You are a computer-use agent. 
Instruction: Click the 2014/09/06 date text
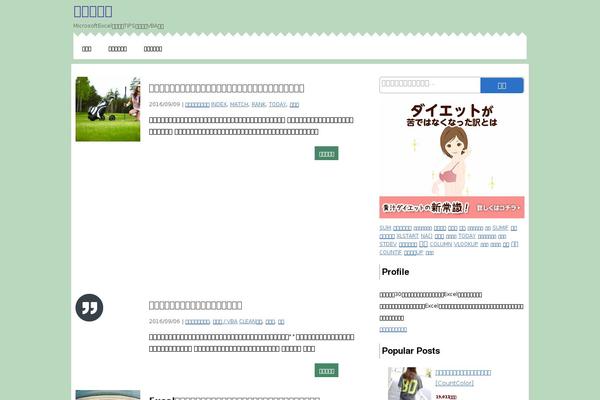165,322
